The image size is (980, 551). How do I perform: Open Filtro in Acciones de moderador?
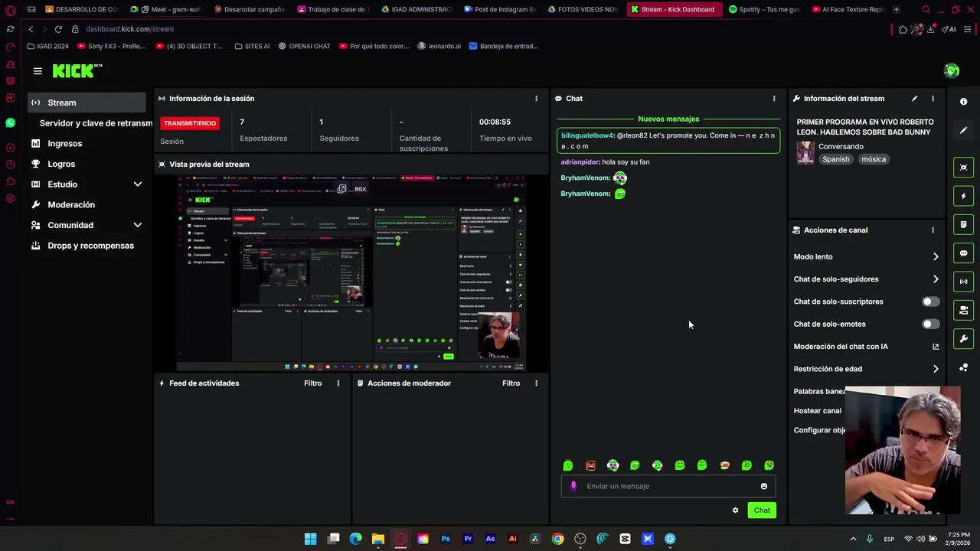pos(511,383)
